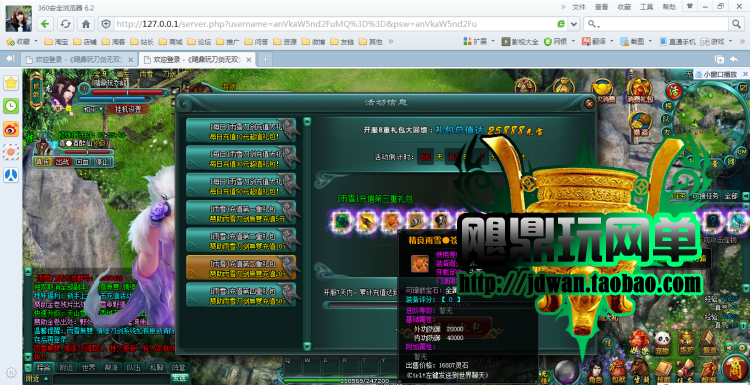Close the 活动信息 dialog with X
This screenshot has width=750, height=385.
pyautogui.click(x=589, y=103)
